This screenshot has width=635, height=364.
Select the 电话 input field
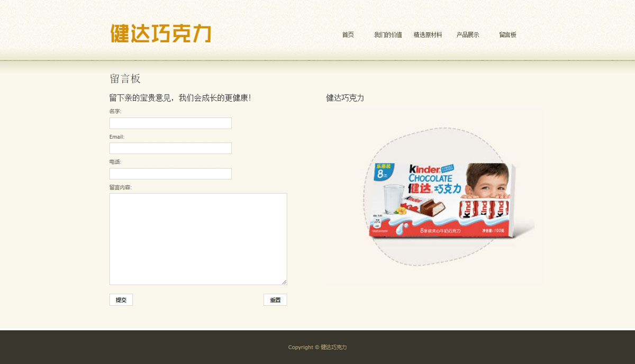[170, 174]
